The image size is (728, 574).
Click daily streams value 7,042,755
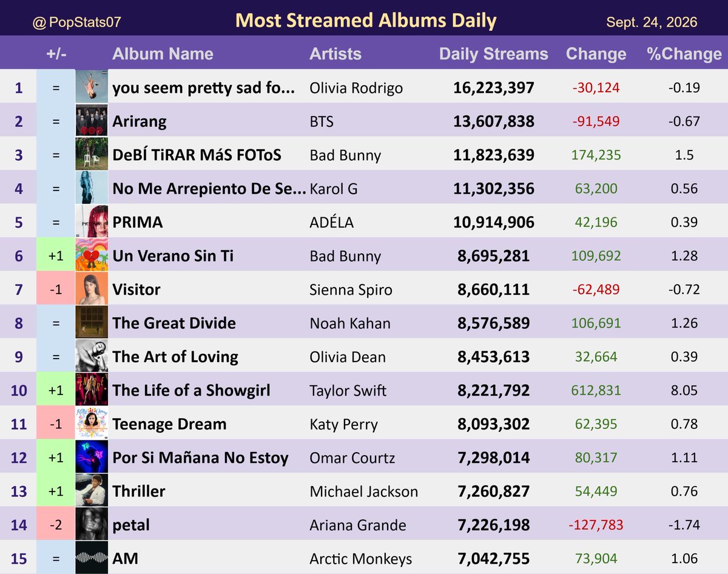pyautogui.click(x=493, y=559)
